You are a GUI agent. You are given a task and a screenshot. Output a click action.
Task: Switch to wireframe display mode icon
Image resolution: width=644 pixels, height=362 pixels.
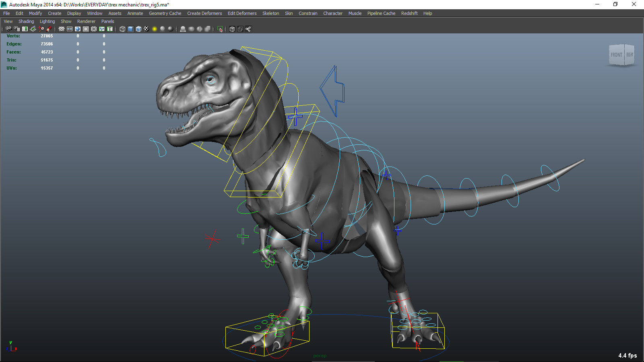122,29
